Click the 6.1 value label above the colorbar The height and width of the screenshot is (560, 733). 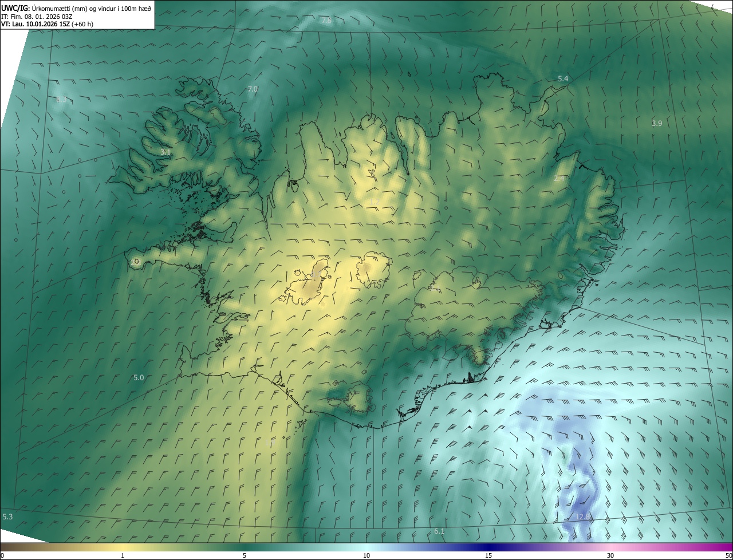point(439,531)
